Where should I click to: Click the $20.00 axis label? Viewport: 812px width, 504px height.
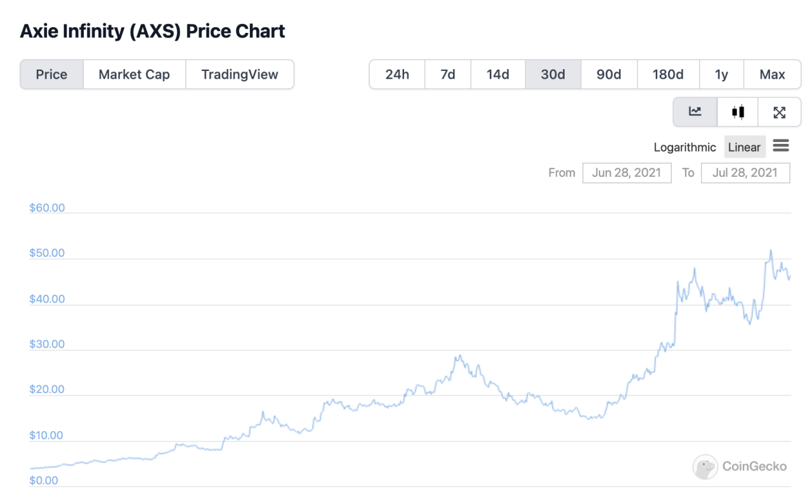point(47,389)
